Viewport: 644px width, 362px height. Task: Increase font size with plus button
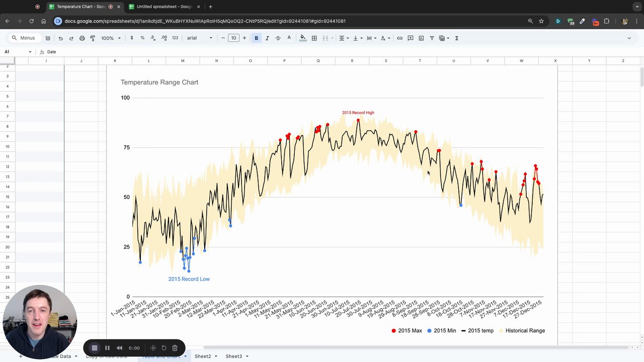pyautogui.click(x=245, y=38)
